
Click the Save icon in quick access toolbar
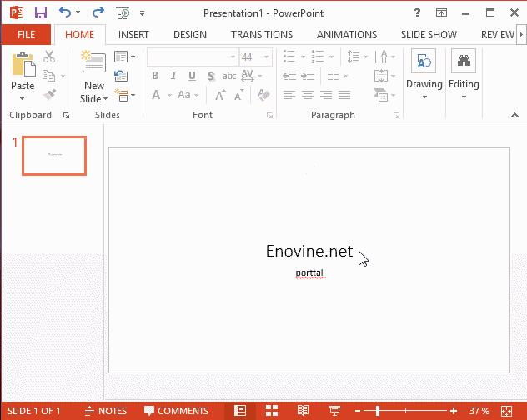pos(40,12)
